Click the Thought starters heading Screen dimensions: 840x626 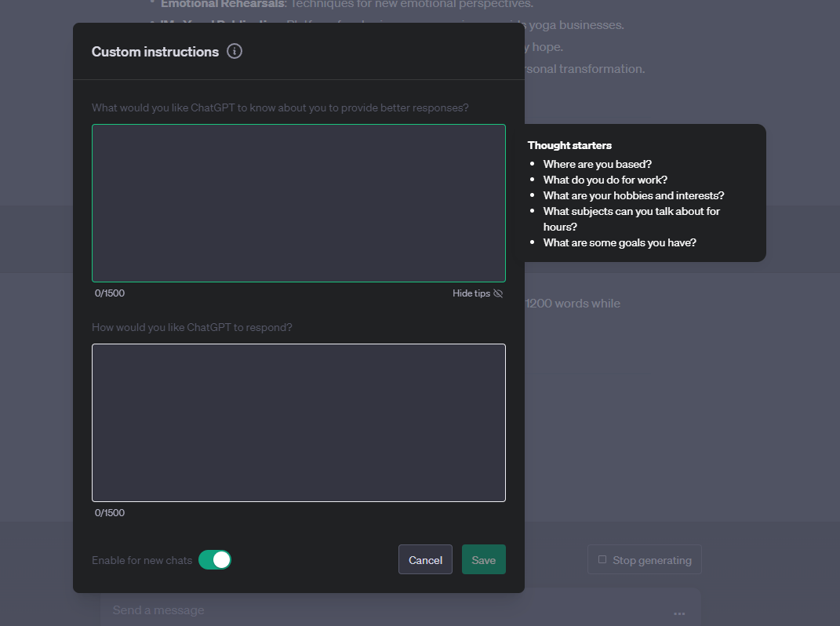point(569,145)
